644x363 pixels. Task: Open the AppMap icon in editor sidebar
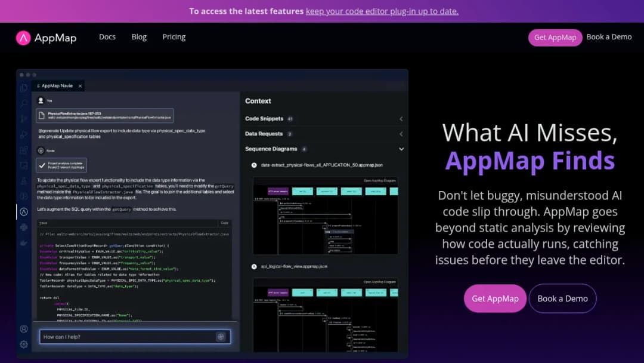[24, 212]
